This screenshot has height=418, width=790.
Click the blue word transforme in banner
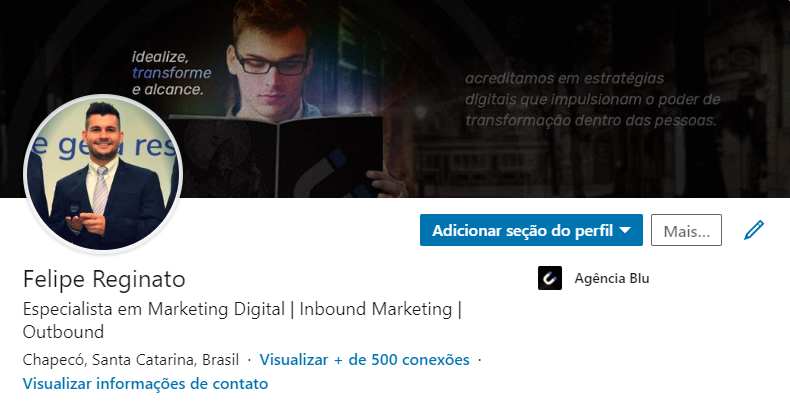(x=171, y=73)
